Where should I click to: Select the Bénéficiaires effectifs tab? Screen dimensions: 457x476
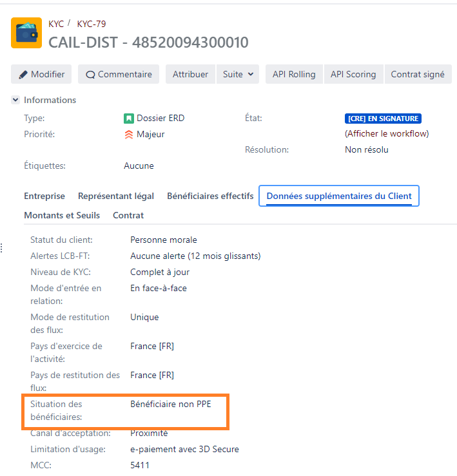click(210, 196)
